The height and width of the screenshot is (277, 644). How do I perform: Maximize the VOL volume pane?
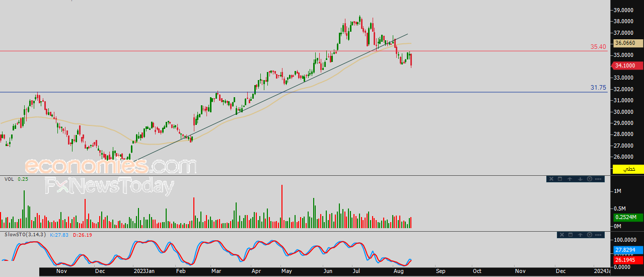click(560, 179)
